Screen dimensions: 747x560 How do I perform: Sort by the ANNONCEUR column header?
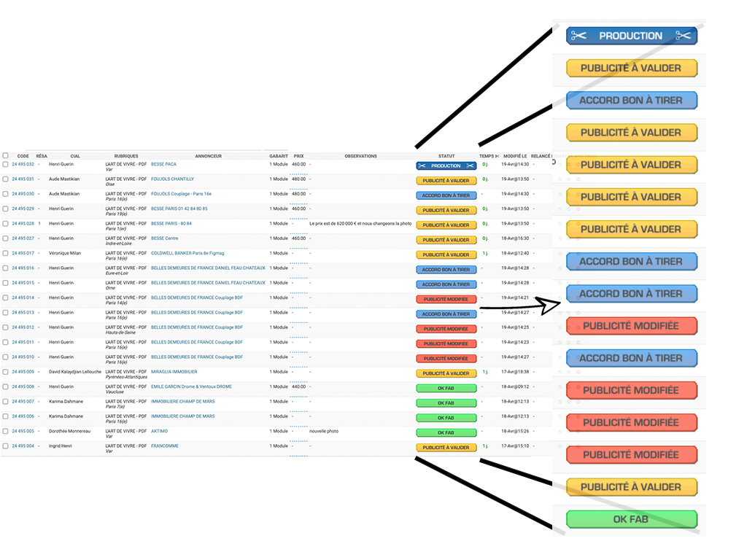pos(208,156)
